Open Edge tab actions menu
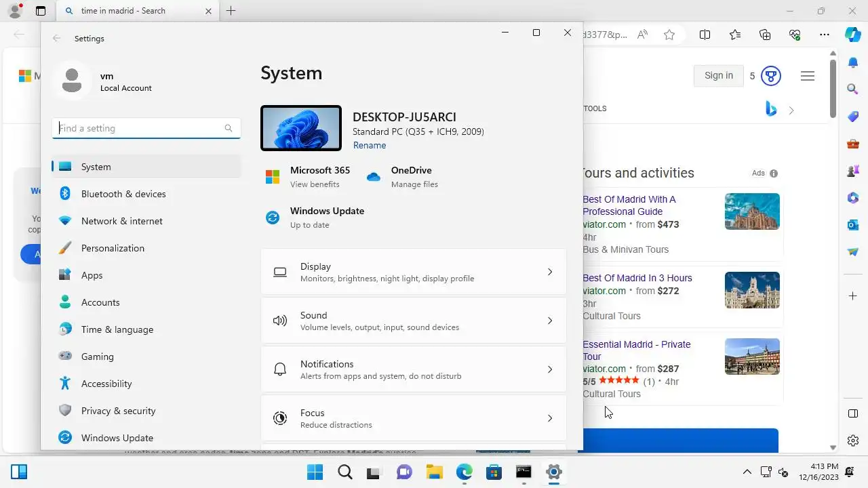Image resolution: width=868 pixels, height=488 pixels. click(x=41, y=11)
